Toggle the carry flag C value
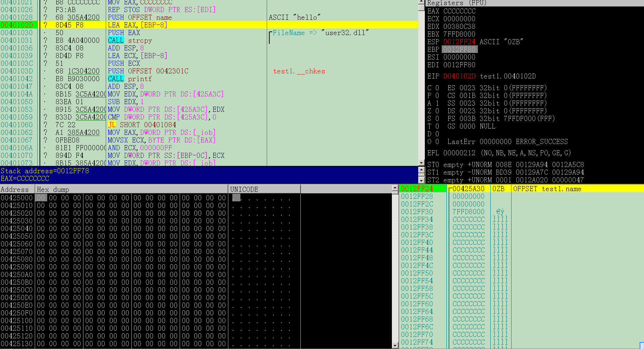The image size is (644, 349). 437,88
